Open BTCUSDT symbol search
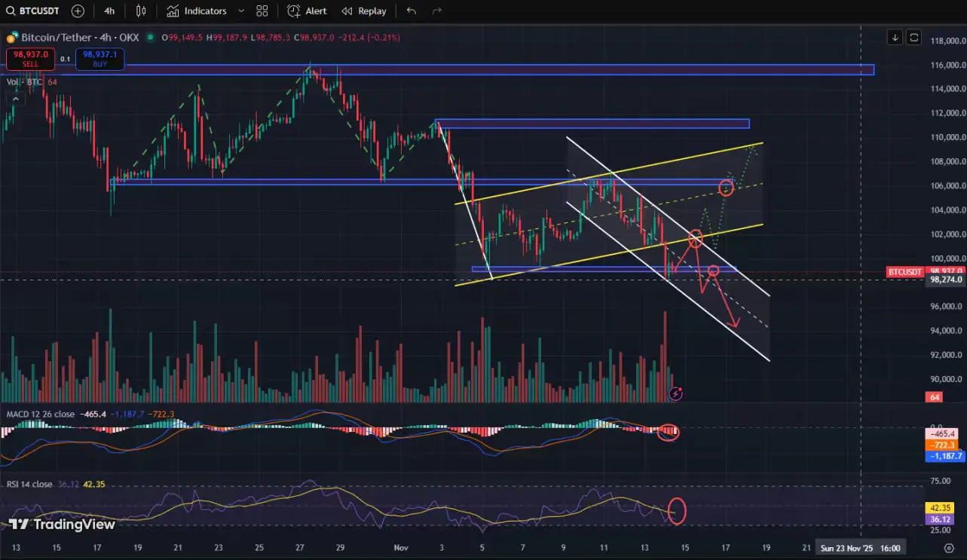967x560 pixels. [35, 11]
